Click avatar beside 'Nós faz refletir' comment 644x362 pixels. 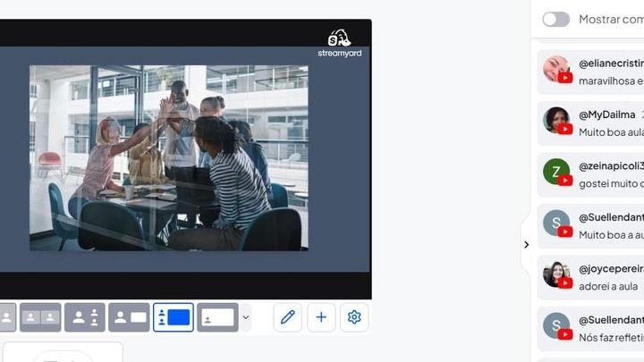[556, 325]
